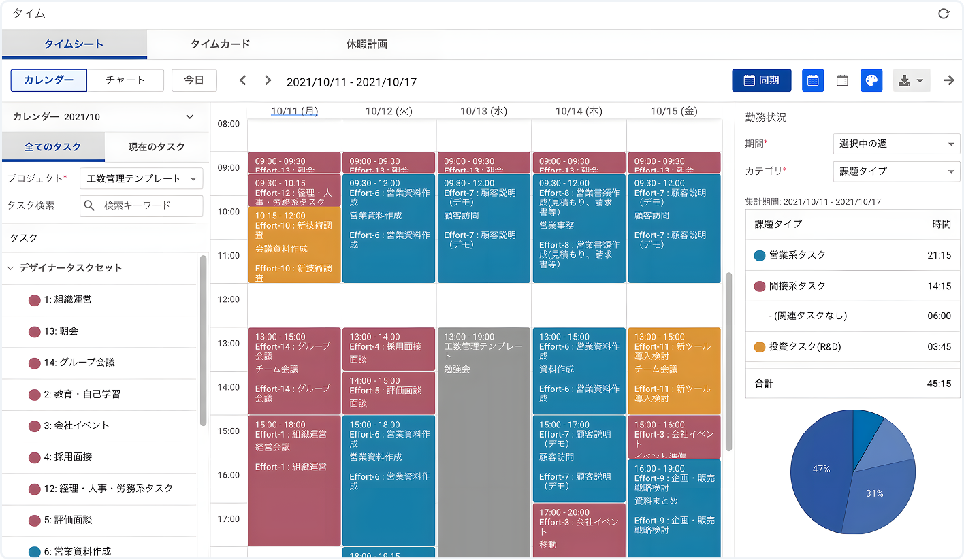The image size is (964, 560).
Task: Click the タスク検索 keyword input field
Action: click(150, 205)
